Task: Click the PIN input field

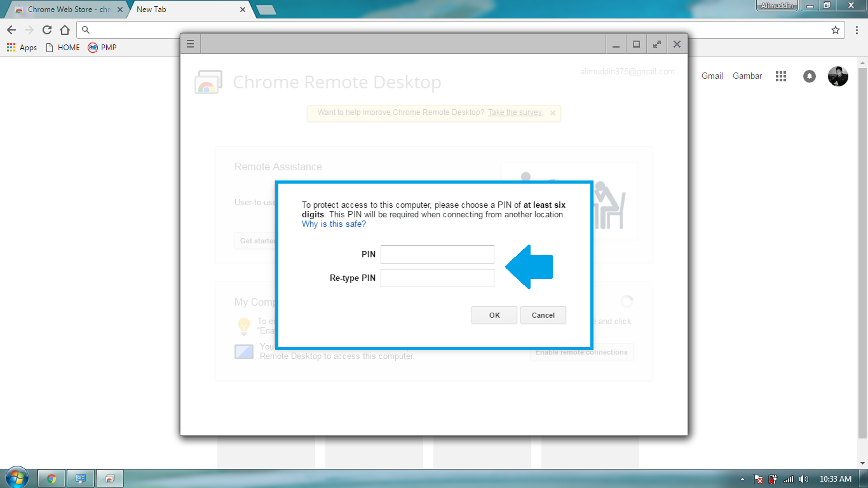Action: pyautogui.click(x=437, y=254)
